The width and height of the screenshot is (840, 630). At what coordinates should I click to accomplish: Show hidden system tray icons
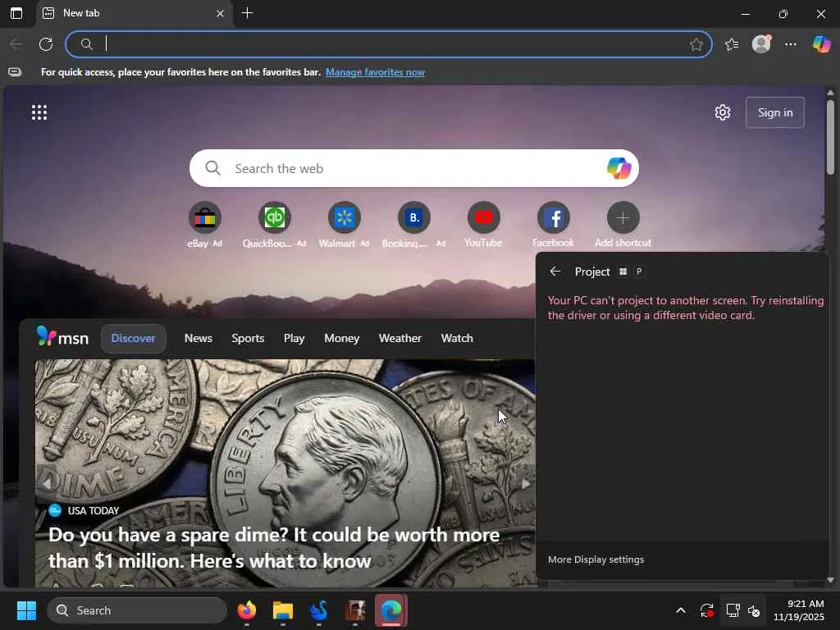[681, 610]
